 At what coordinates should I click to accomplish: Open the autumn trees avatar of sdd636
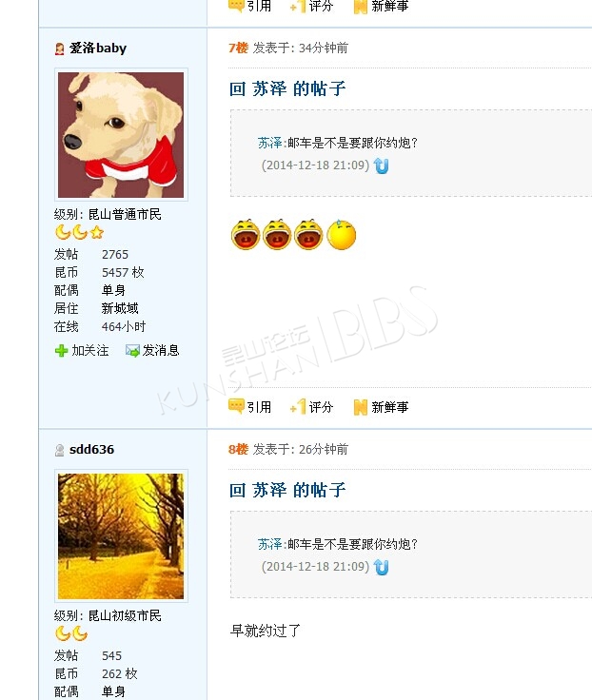coord(121,536)
